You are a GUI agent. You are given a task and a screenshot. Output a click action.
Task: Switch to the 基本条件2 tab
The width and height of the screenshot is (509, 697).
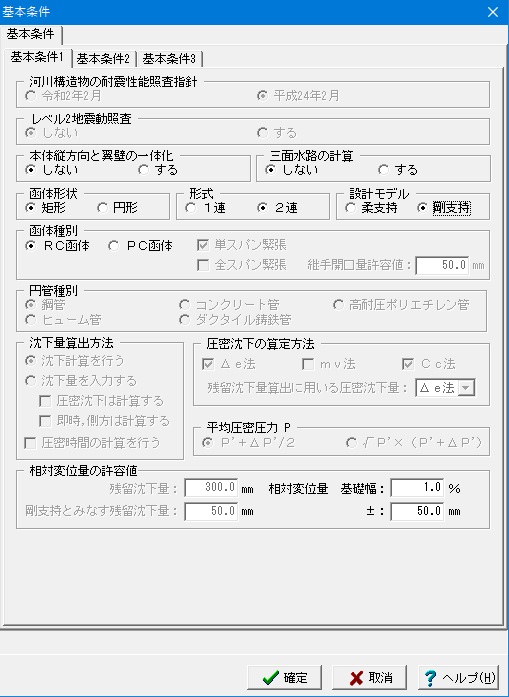click(x=103, y=59)
